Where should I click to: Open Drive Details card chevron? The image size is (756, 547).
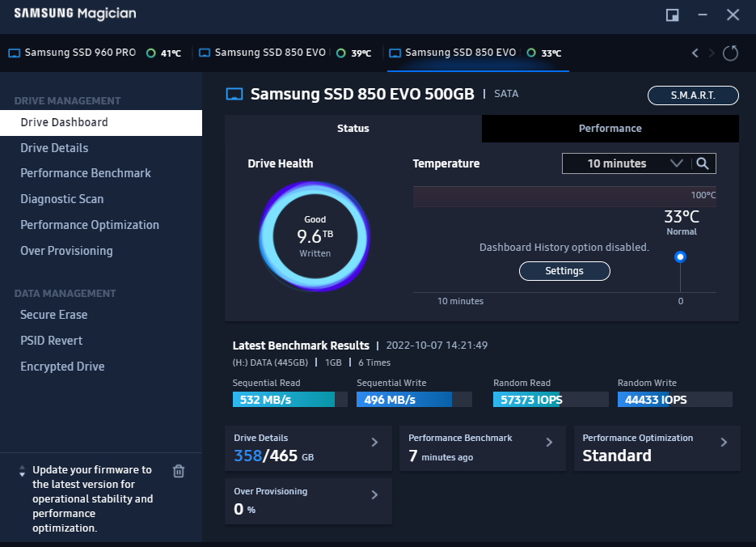click(374, 443)
